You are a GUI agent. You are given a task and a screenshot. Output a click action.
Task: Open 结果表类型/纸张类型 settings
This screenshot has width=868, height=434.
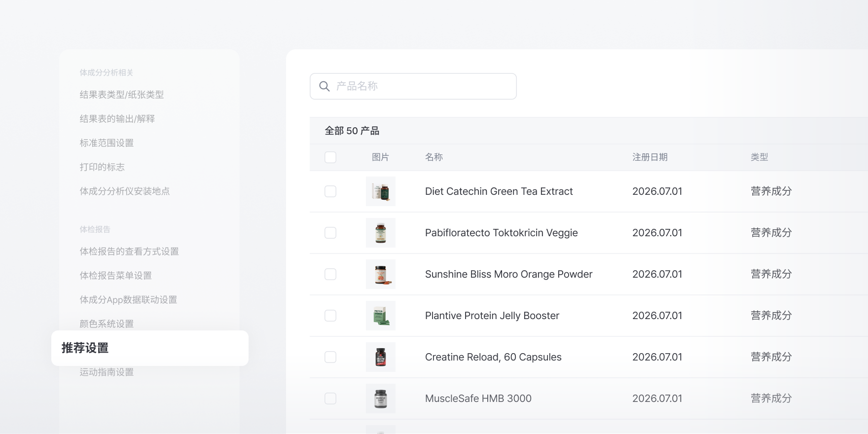(x=122, y=95)
